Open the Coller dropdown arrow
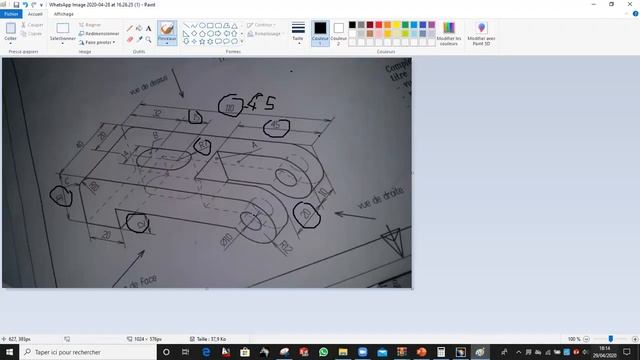640x360 pixels. [11, 43]
